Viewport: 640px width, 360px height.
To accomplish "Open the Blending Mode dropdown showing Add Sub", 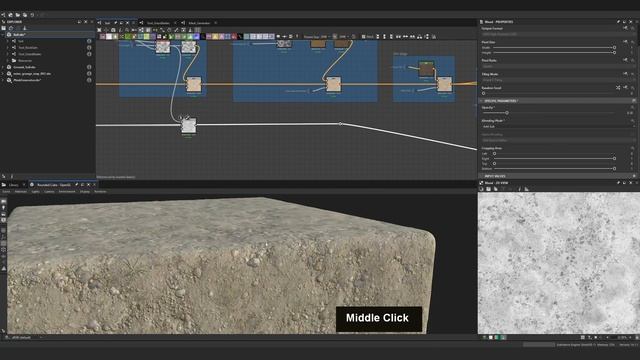I will (558, 127).
